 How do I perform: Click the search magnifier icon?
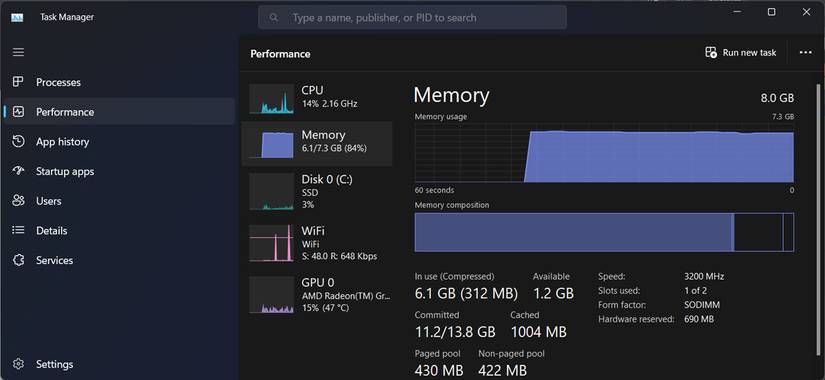[x=274, y=18]
